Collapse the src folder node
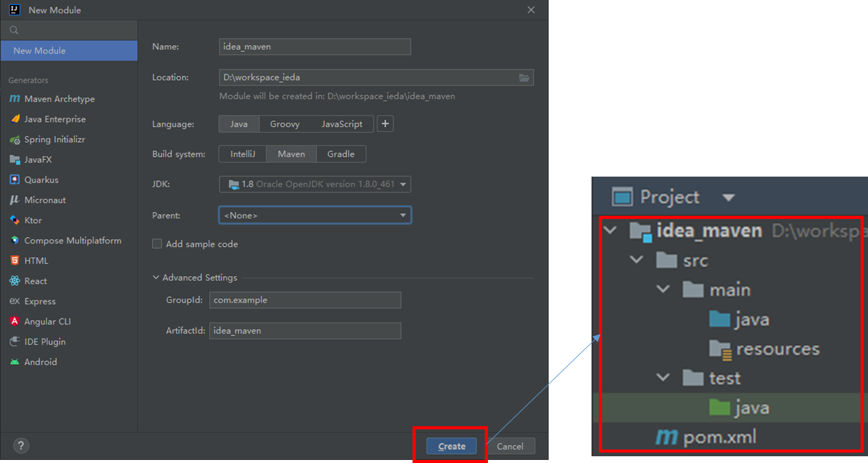The image size is (868, 463). pos(637,259)
